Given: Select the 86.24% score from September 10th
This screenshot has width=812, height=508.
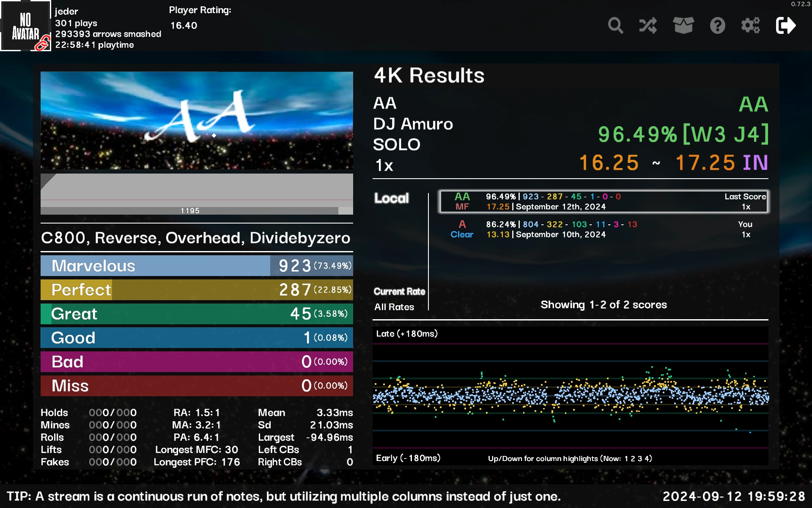Looking at the screenshot, I should (x=603, y=229).
